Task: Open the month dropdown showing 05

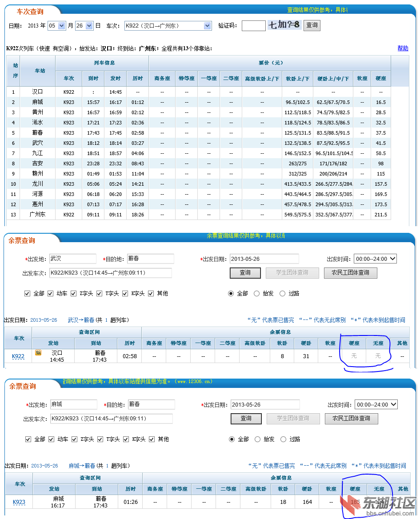Action: click(56, 26)
